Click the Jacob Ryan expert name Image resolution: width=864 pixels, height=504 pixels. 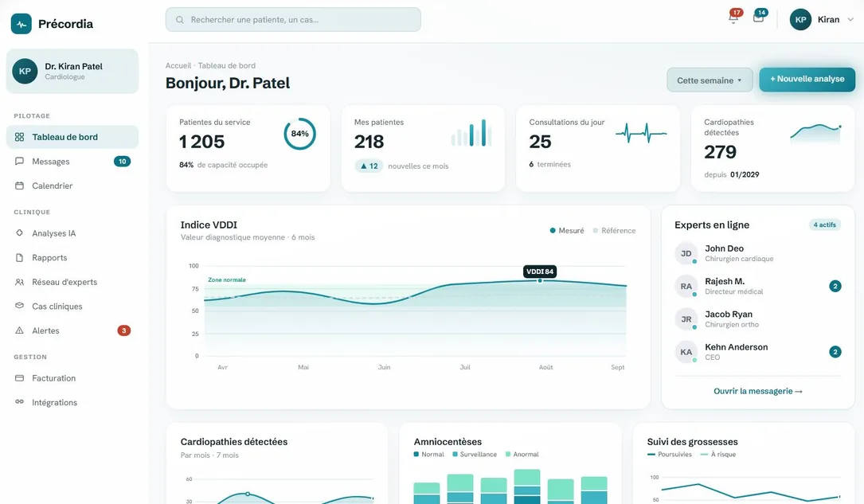[729, 314]
